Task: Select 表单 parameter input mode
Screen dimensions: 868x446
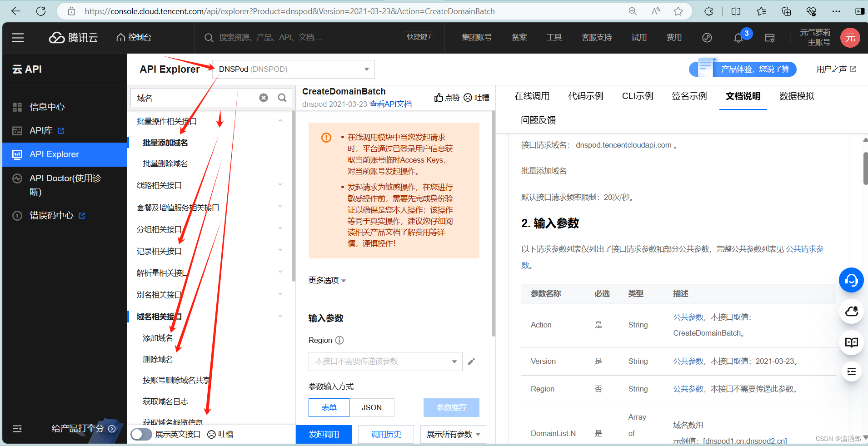Action: (x=329, y=407)
